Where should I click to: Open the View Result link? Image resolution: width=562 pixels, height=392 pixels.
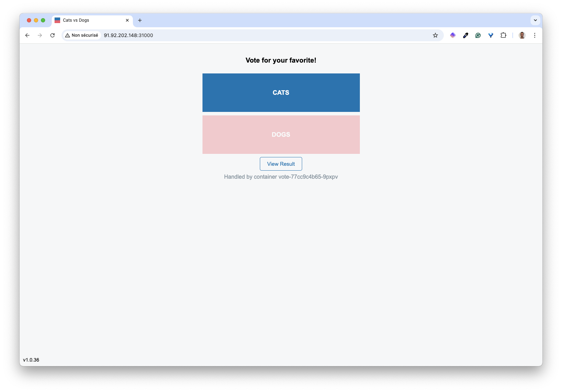pyautogui.click(x=281, y=164)
